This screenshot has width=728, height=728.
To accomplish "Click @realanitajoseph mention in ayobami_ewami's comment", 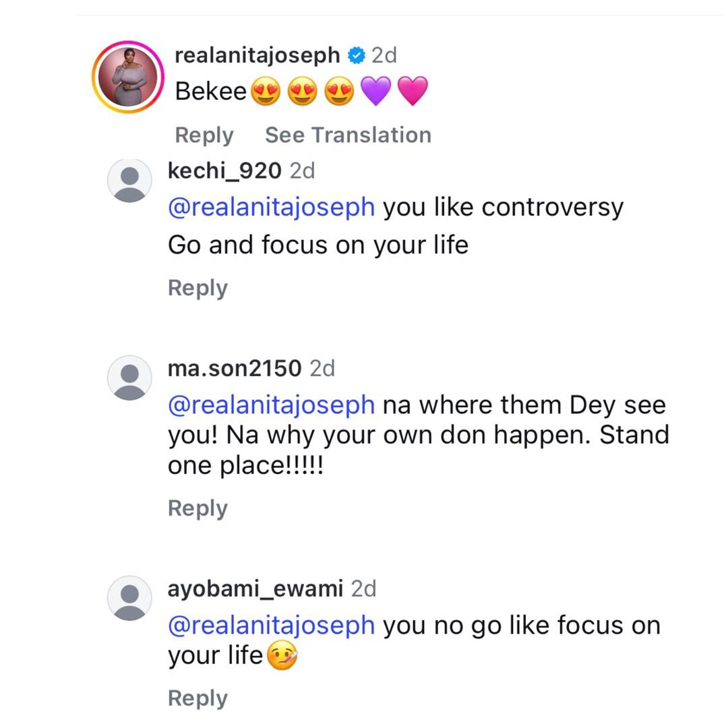I will coord(271,625).
